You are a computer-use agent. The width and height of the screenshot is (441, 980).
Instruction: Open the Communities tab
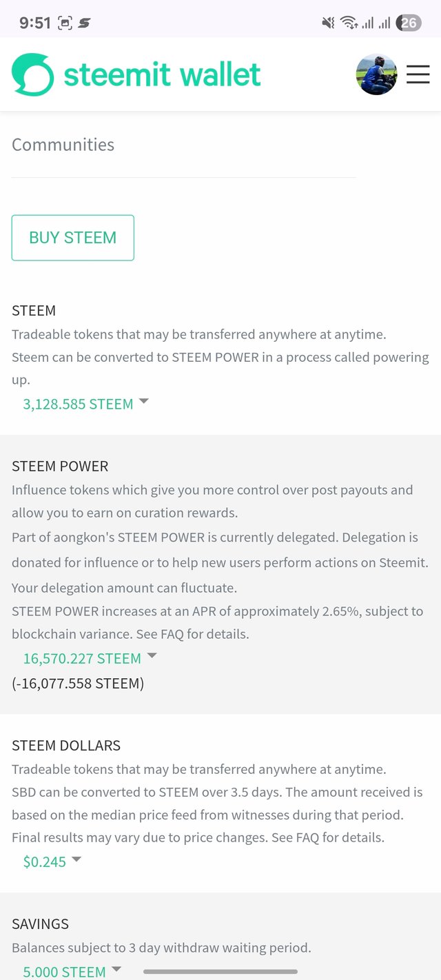pyautogui.click(x=63, y=145)
